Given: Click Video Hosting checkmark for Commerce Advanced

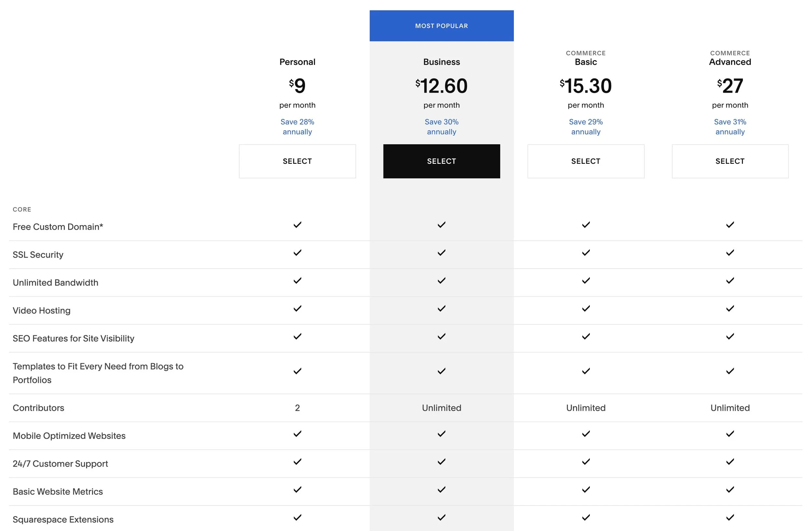Looking at the screenshot, I should [x=730, y=308].
